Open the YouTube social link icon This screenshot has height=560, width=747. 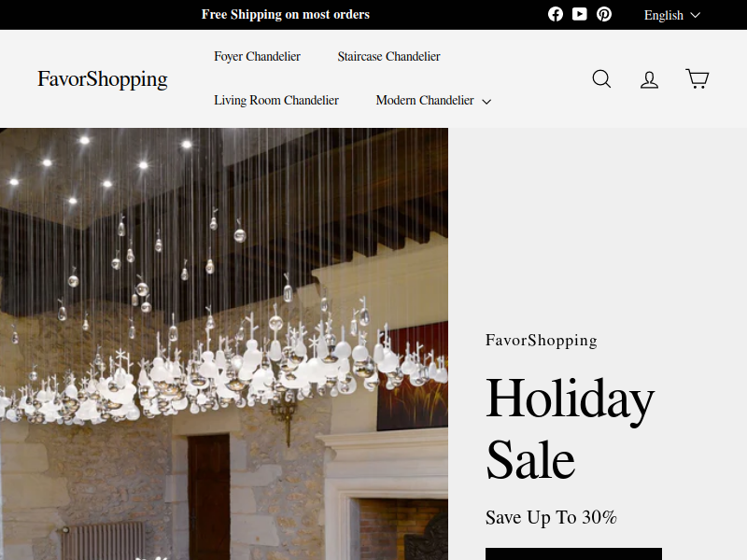[x=579, y=14]
